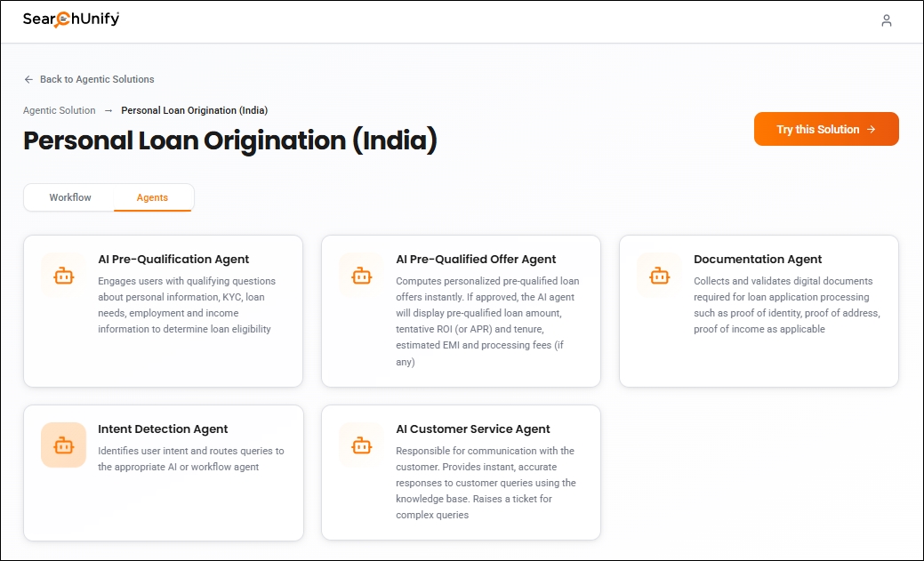Click Personal Loan Origination (India) breadcrumb
The image size is (924, 561).
pos(194,110)
